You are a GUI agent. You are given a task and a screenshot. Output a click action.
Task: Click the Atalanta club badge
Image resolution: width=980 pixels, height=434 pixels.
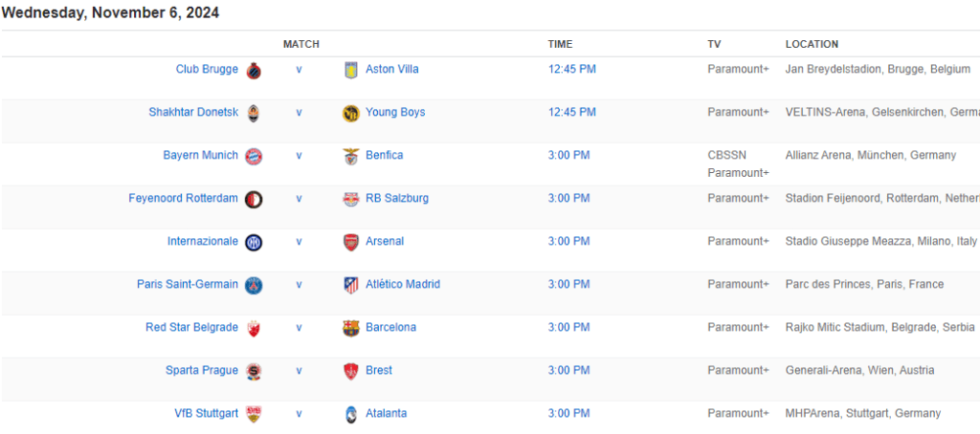pyautogui.click(x=350, y=414)
